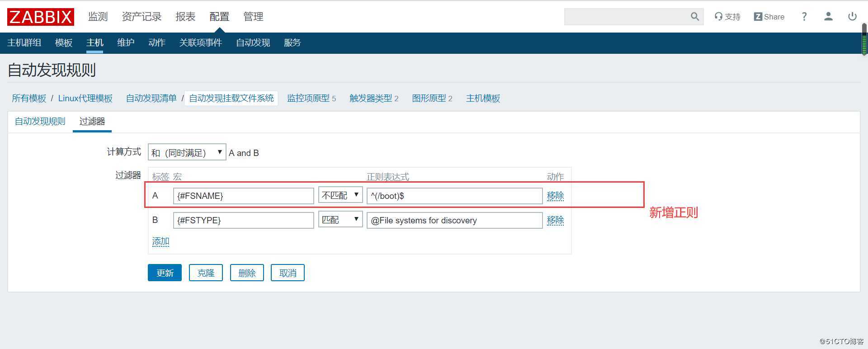
Task: Go to 维护 submenu
Action: coord(126,42)
